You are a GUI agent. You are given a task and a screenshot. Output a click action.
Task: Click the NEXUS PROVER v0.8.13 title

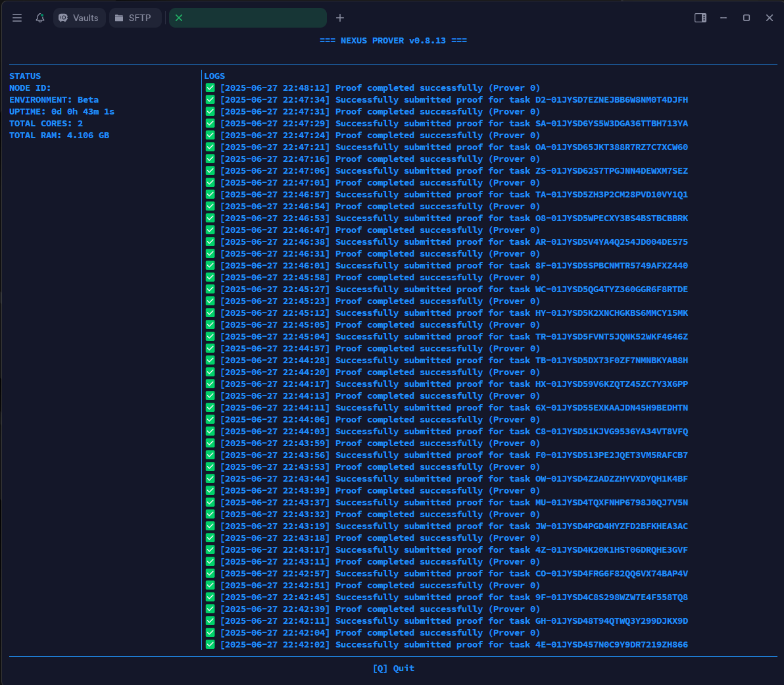click(393, 41)
